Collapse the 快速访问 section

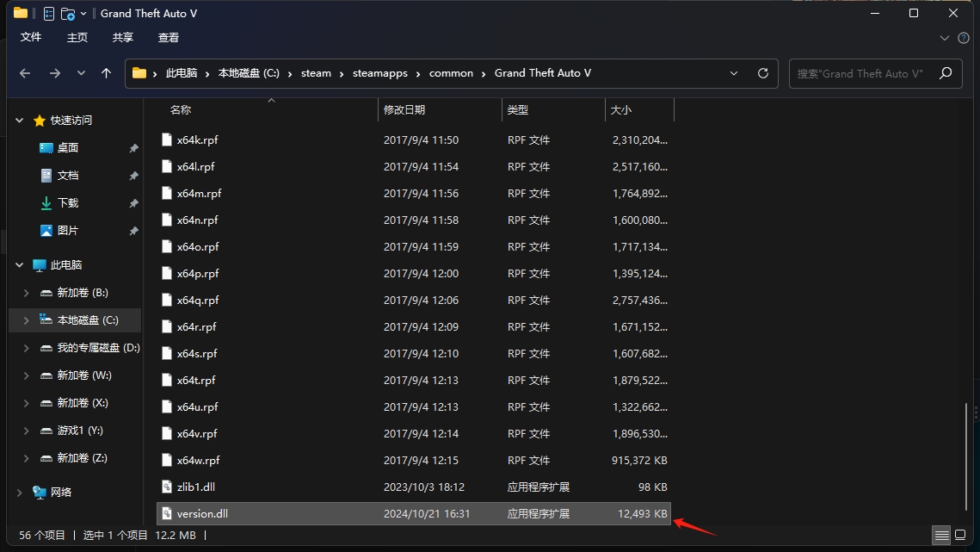20,121
